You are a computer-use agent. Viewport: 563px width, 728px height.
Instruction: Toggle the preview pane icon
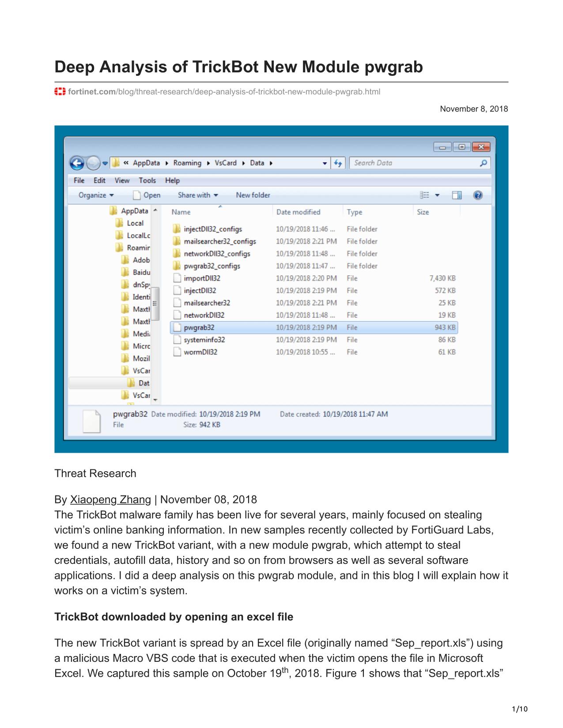(457, 195)
